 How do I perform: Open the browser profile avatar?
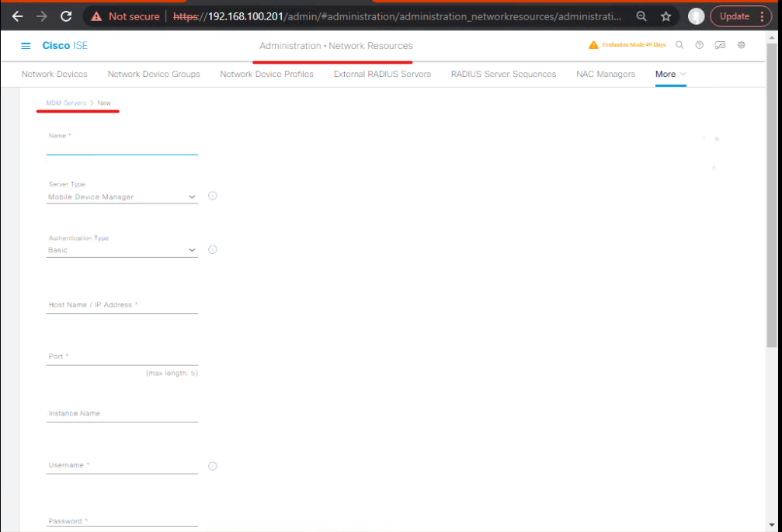point(697,16)
